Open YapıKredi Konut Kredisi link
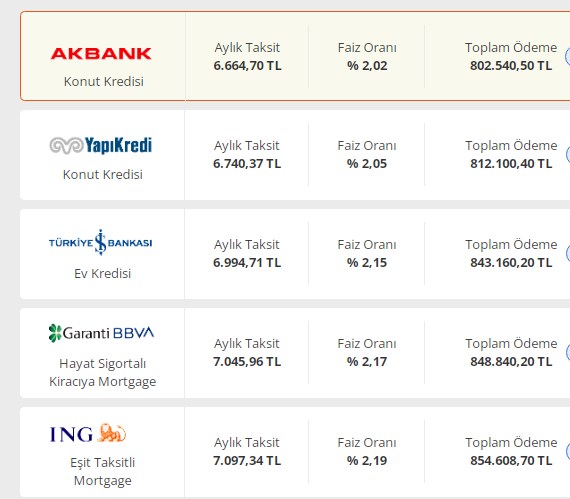 click(103, 174)
